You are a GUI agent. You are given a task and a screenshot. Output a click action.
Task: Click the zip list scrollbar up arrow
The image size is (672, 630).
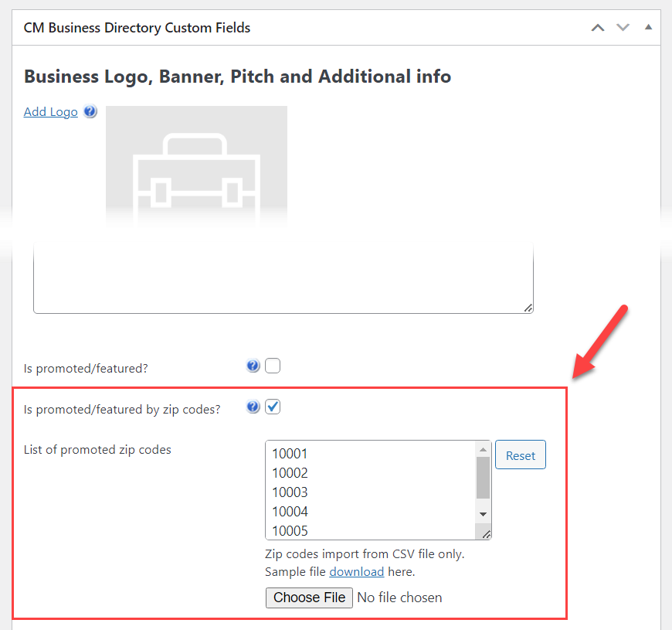483,449
